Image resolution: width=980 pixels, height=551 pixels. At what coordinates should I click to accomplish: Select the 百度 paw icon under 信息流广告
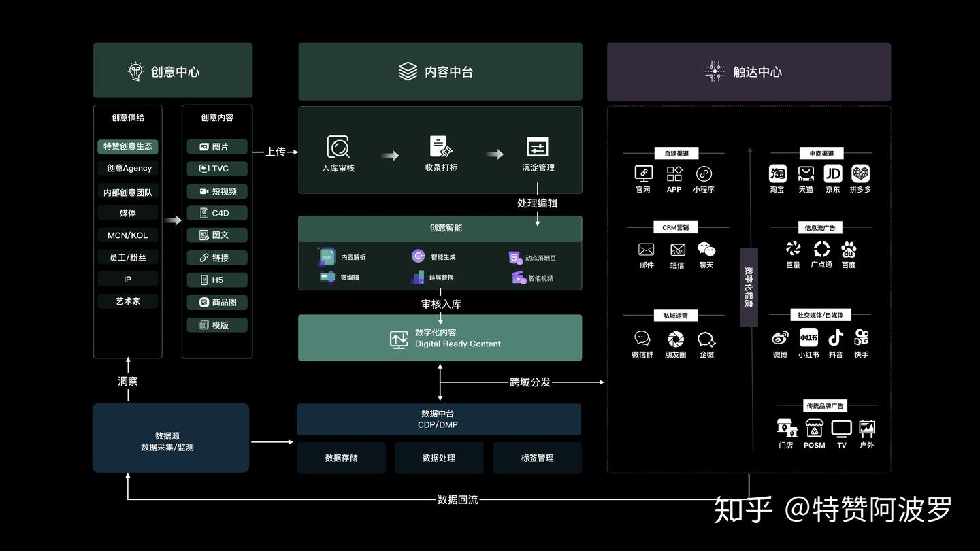tap(848, 250)
